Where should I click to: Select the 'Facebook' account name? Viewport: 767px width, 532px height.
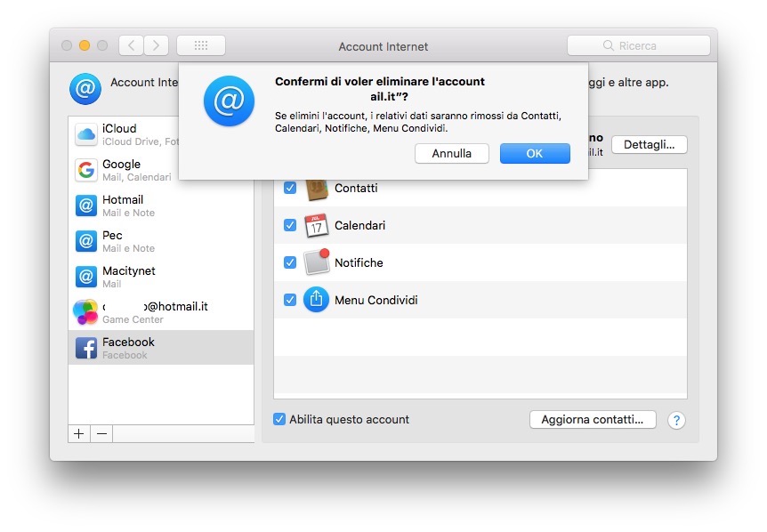pyautogui.click(x=128, y=342)
